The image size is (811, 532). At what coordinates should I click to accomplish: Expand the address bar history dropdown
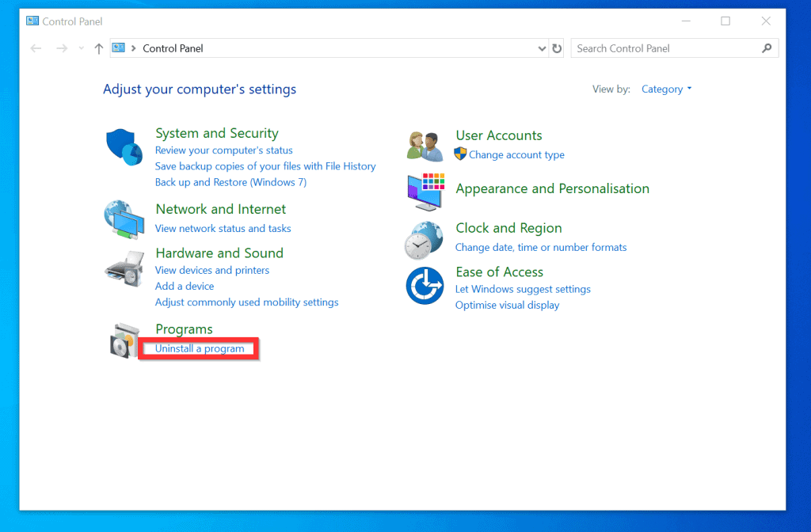(542, 48)
